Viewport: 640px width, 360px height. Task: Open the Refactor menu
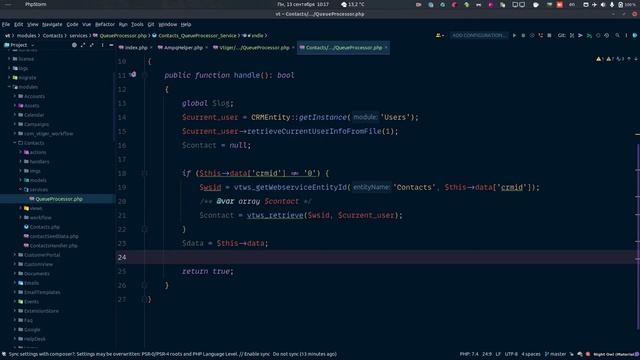click(105, 24)
